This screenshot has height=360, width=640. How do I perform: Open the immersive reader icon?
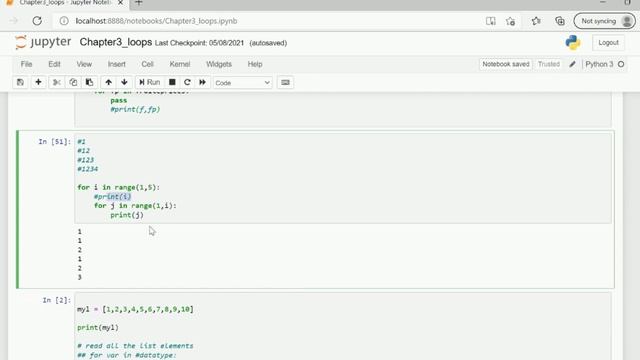(x=491, y=21)
